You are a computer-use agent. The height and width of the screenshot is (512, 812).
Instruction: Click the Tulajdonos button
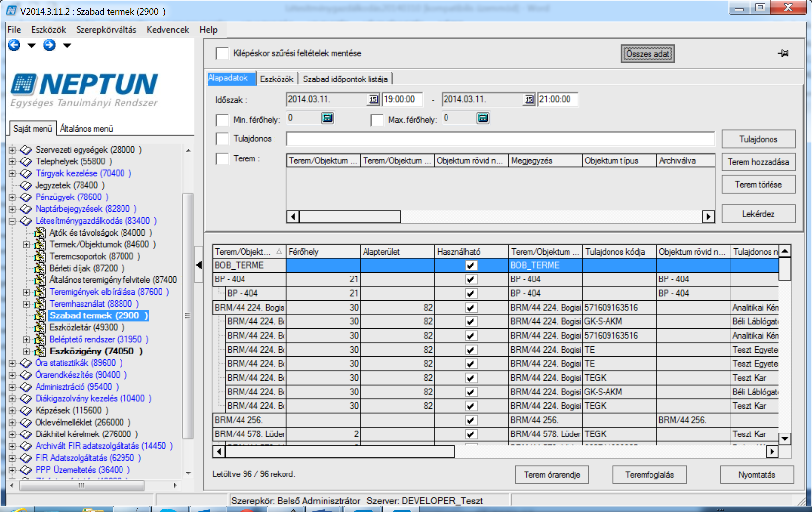(x=758, y=139)
